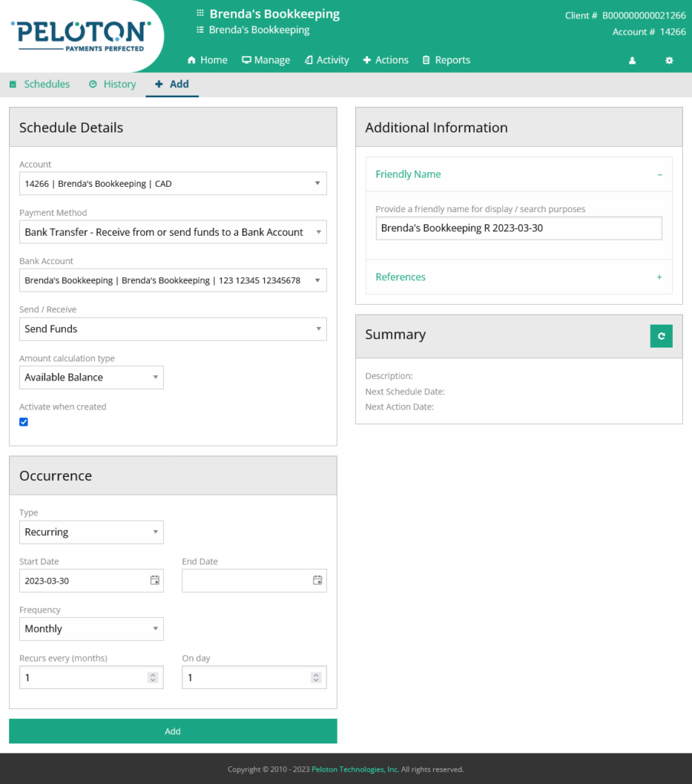Click the Description label in Summary
Image resolution: width=692 pixels, height=784 pixels.
click(x=389, y=376)
